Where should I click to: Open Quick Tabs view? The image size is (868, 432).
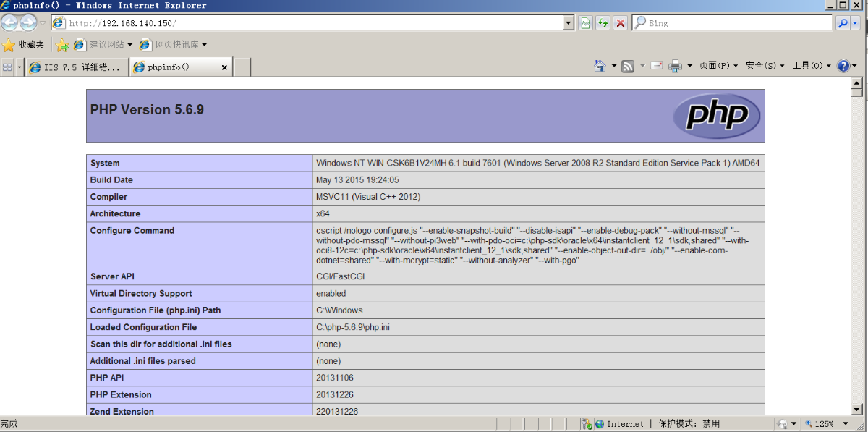tap(9, 66)
